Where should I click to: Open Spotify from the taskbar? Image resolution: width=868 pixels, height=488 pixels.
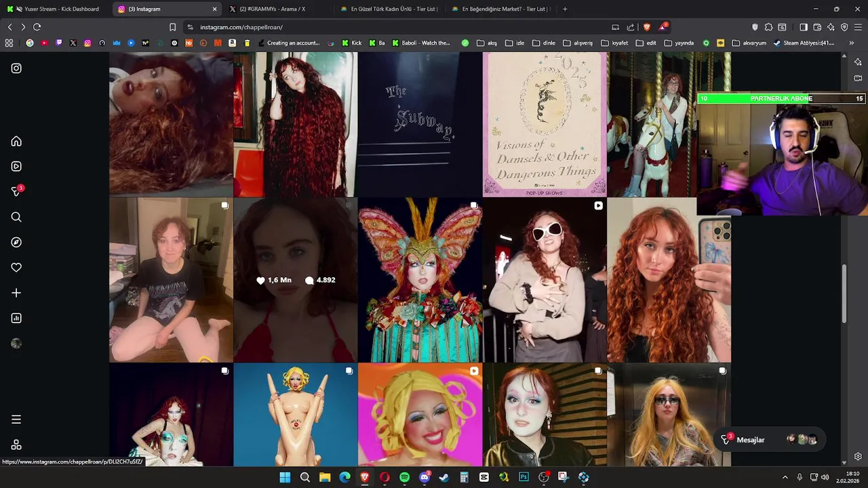404,477
